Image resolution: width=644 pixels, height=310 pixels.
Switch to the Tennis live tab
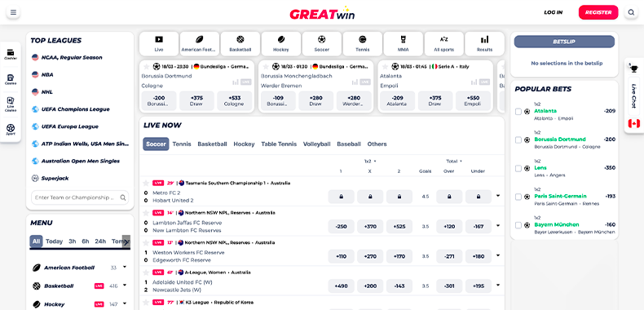182,144
